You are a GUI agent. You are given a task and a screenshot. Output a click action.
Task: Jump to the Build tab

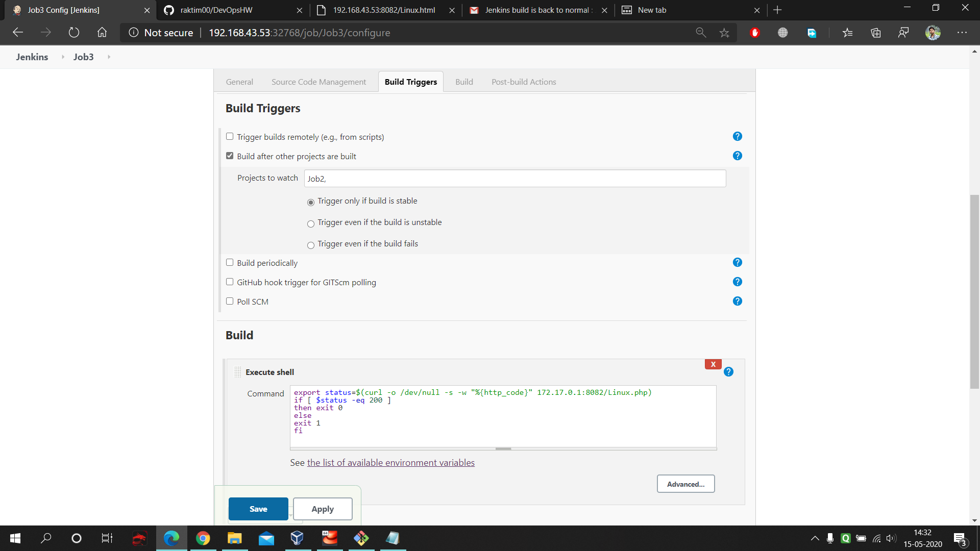coord(464,82)
